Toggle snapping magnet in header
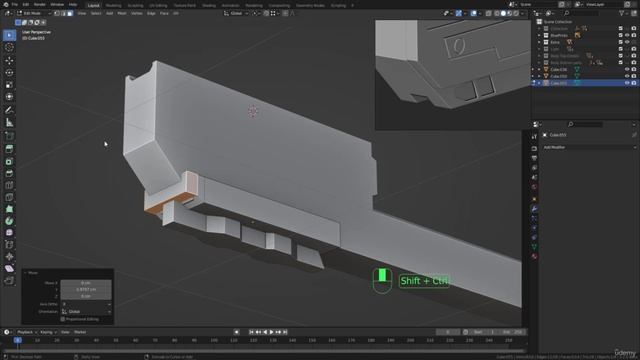Viewport: 640px width, 360px height. tap(266, 13)
